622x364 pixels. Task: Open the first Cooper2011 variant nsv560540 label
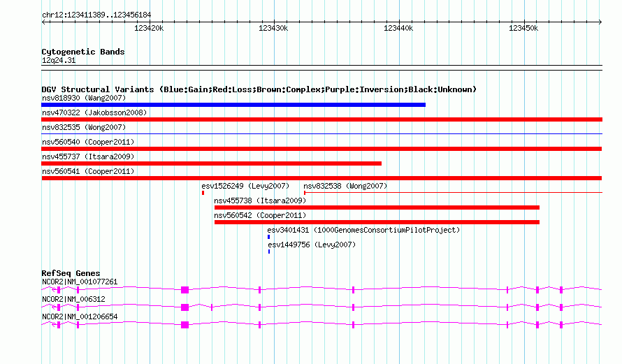coord(88,142)
